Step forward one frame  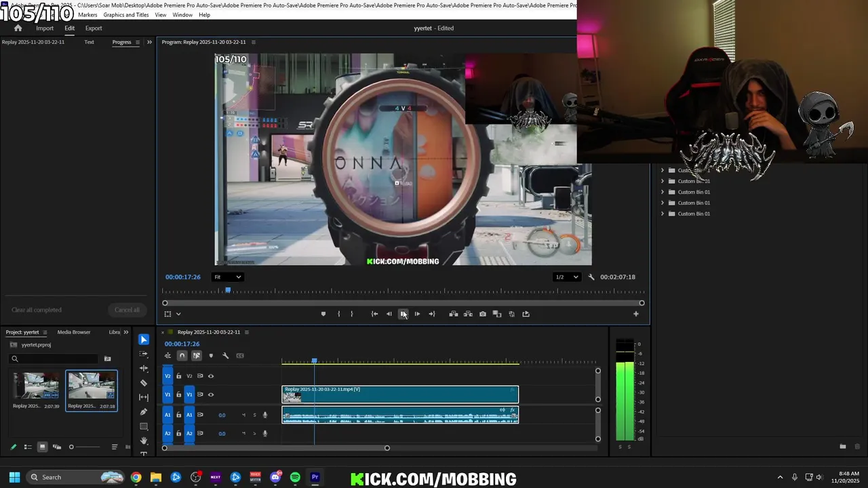tap(417, 314)
